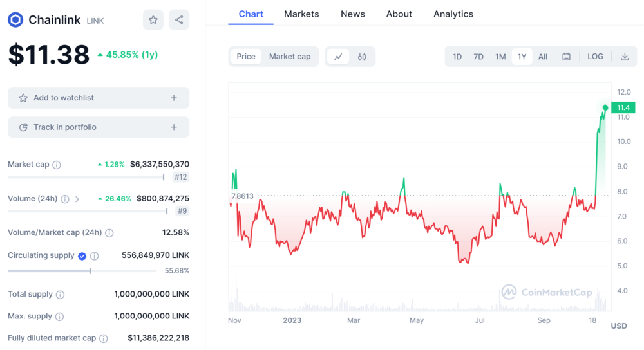Screen dimensions: 644x350
Task: Select the Price chart toggle
Action: (x=246, y=57)
